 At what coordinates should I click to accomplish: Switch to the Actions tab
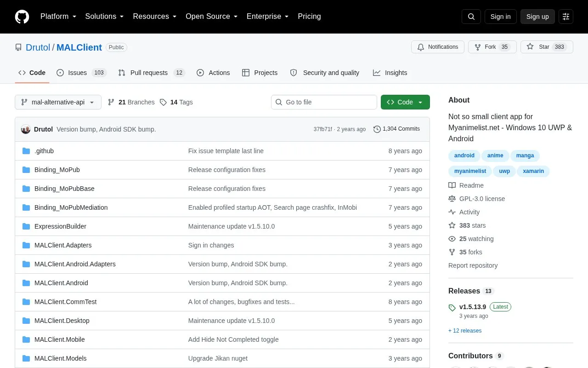(213, 73)
